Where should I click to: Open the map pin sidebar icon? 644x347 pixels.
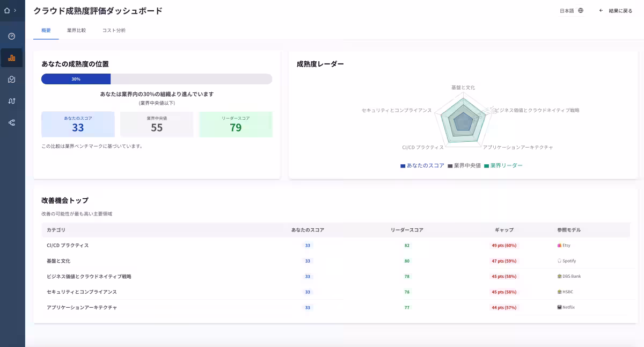pos(12,79)
